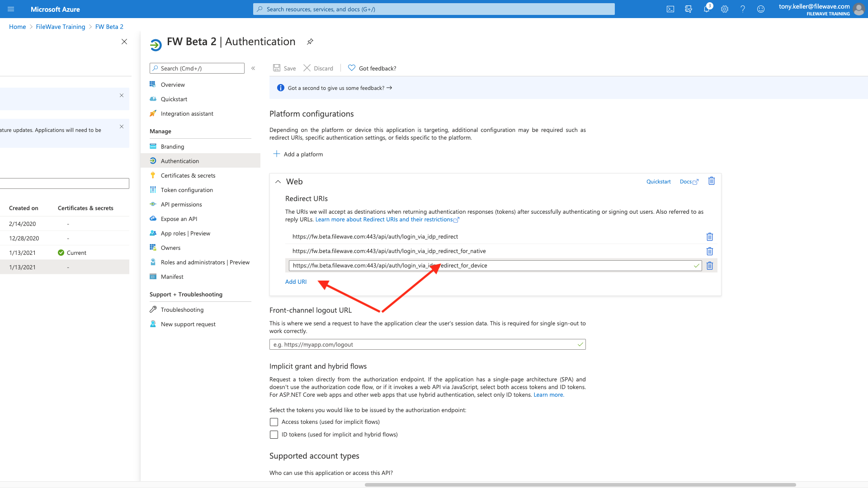Open API permissions

[x=181, y=204]
